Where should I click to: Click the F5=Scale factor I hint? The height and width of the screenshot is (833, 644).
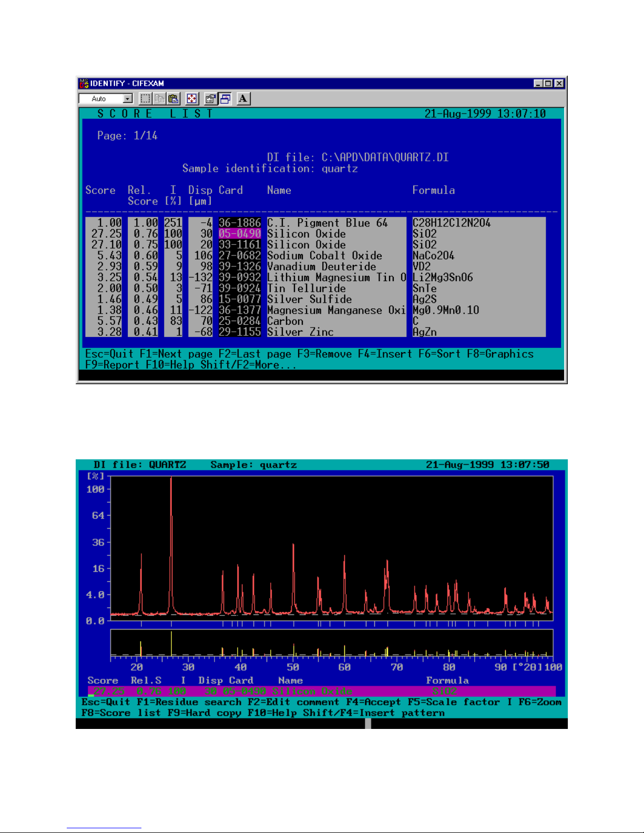[x=460, y=702]
